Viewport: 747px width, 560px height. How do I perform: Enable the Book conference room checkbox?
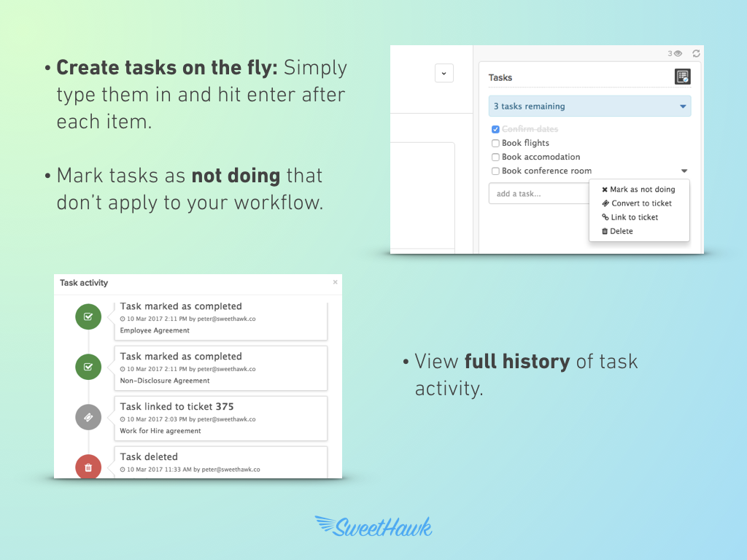pos(495,171)
